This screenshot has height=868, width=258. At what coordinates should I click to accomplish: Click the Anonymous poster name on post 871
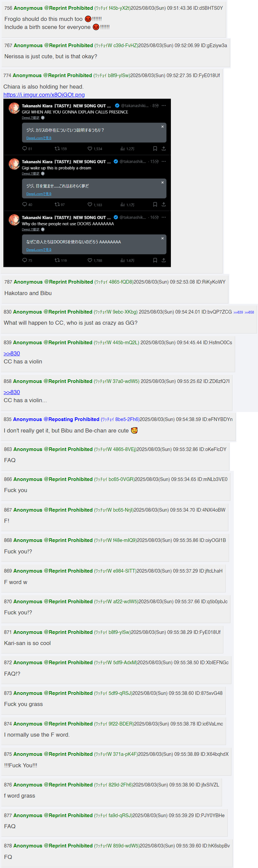[x=28, y=632]
